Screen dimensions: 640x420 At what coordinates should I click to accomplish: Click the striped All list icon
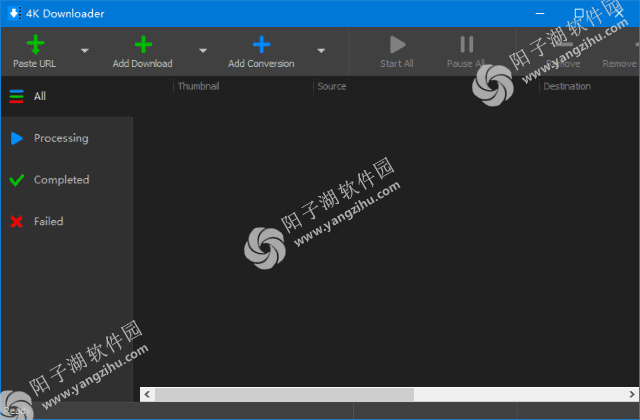tap(16, 96)
